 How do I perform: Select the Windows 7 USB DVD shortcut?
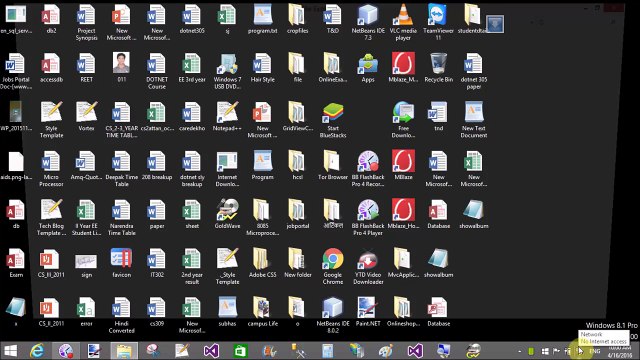click(x=227, y=64)
